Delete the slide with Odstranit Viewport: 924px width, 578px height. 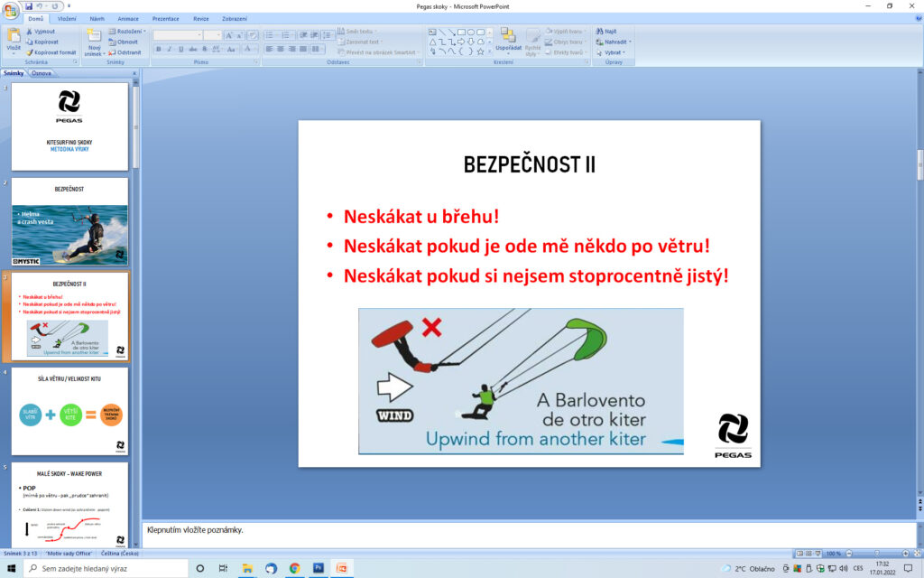[125, 52]
